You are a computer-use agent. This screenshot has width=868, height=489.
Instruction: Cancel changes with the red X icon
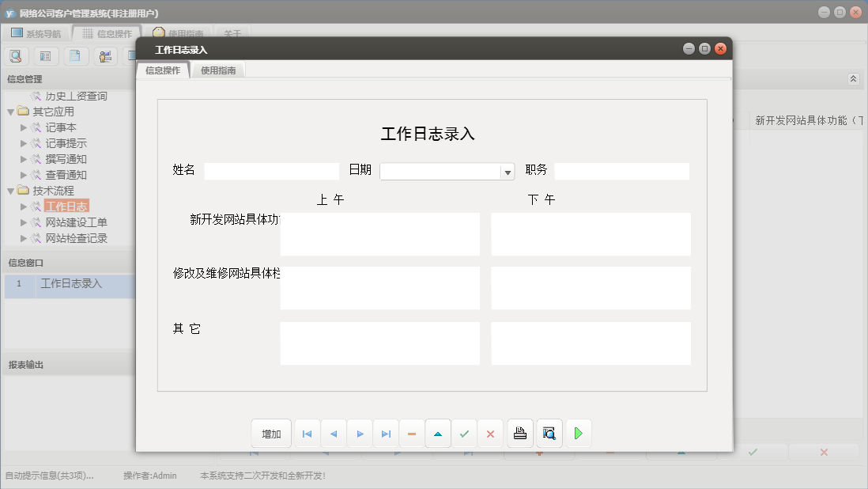point(490,433)
